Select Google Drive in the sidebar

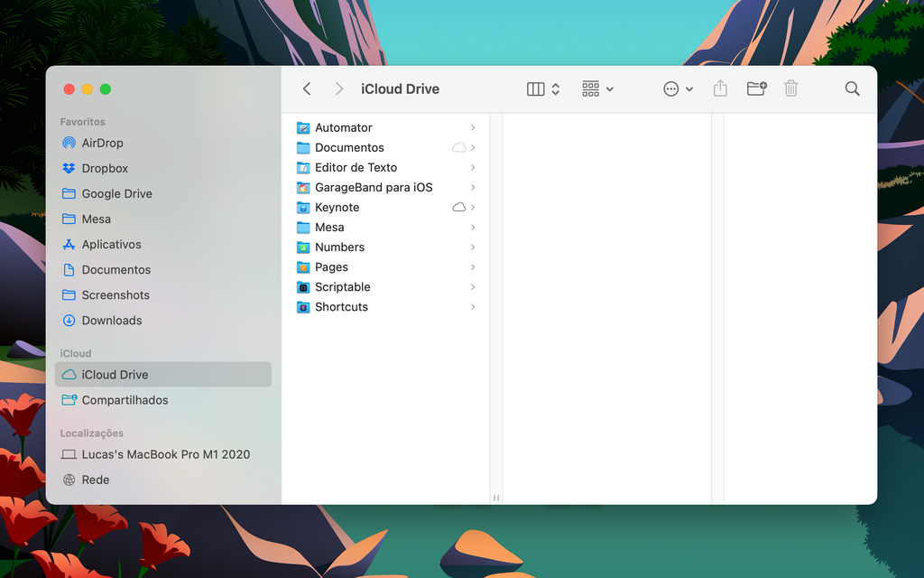162,193
